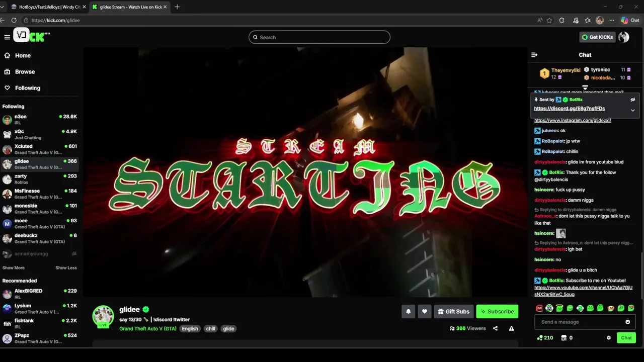Open the channel points 210 balance
The width and height of the screenshot is (644, 362).
[x=545, y=338]
